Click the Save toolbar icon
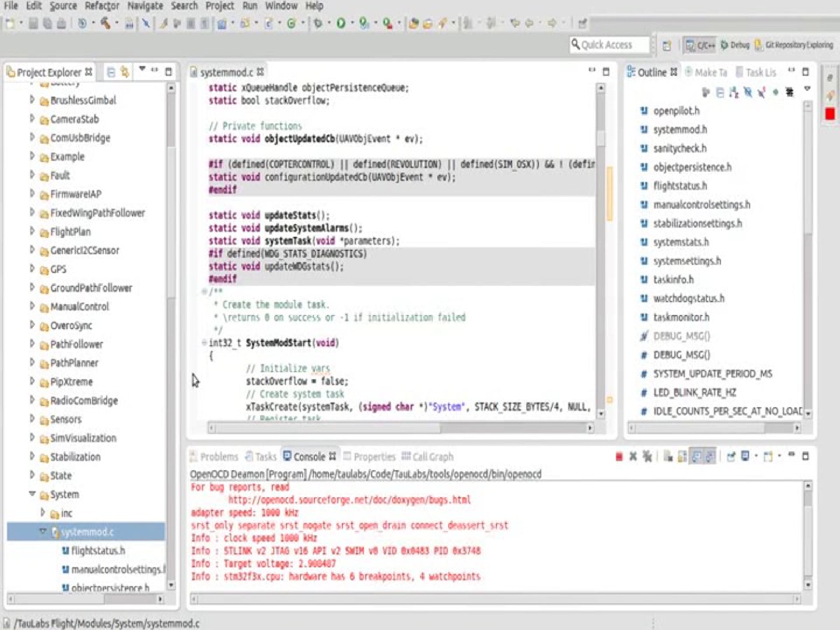This screenshot has width=840, height=630. pos(33,23)
